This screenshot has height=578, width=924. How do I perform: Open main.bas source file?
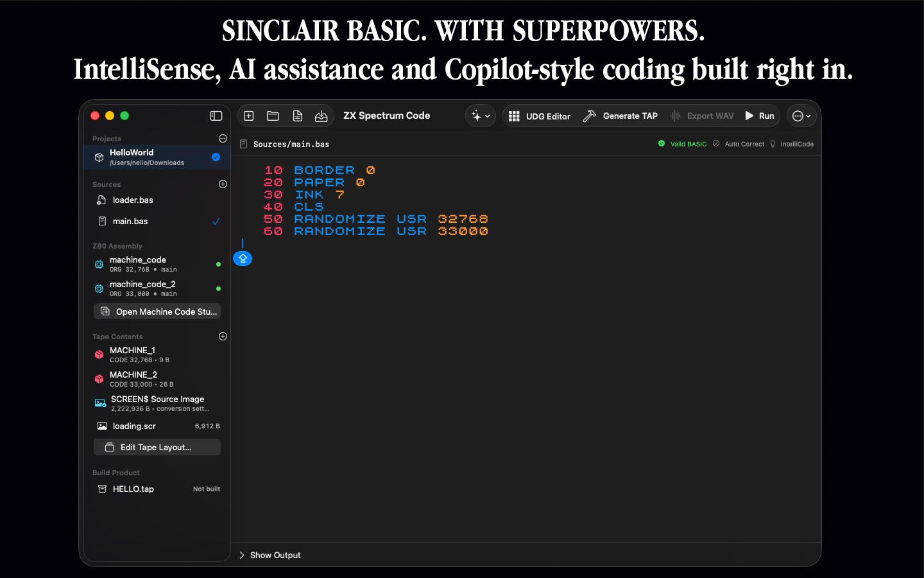(157, 221)
